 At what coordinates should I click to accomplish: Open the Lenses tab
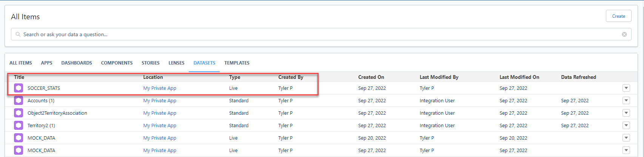click(x=176, y=63)
